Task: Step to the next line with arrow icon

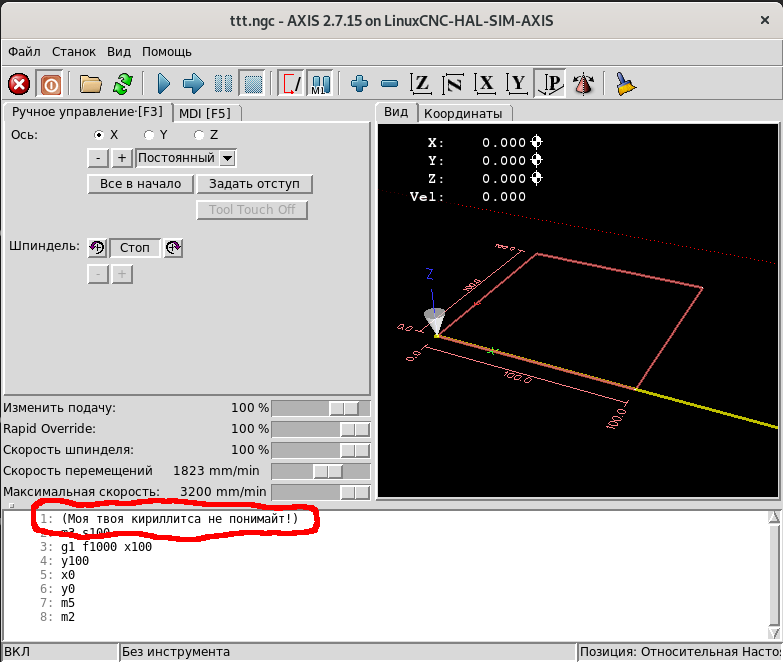Action: click(193, 83)
